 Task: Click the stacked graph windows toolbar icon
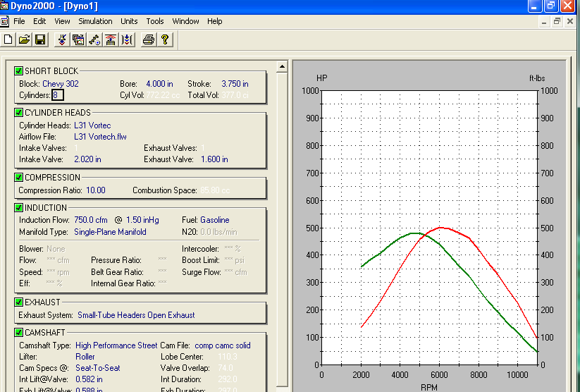(78, 39)
